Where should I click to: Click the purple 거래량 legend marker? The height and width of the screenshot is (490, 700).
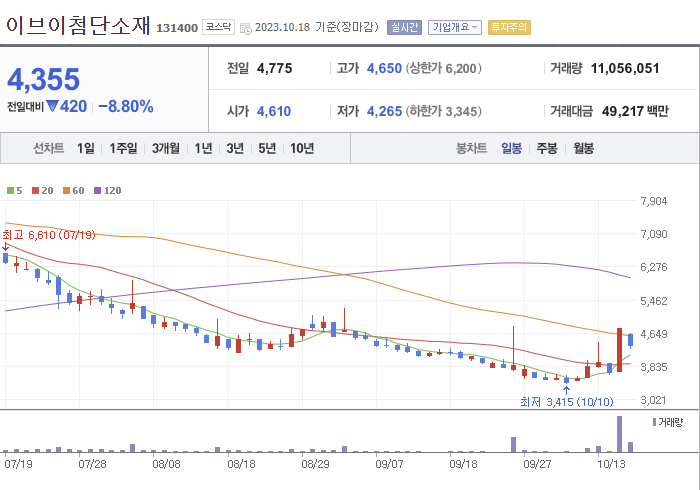coord(654,422)
